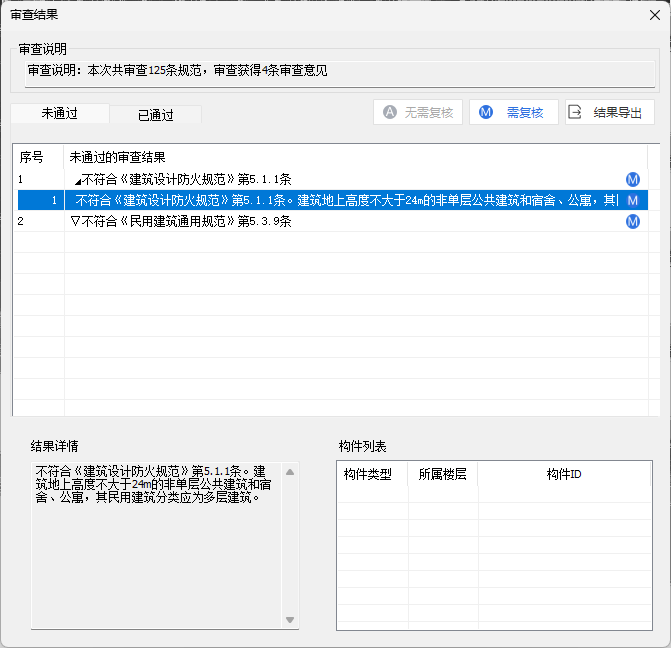Select highlighted result 建筑地上高度不大于24m row

tap(333, 200)
